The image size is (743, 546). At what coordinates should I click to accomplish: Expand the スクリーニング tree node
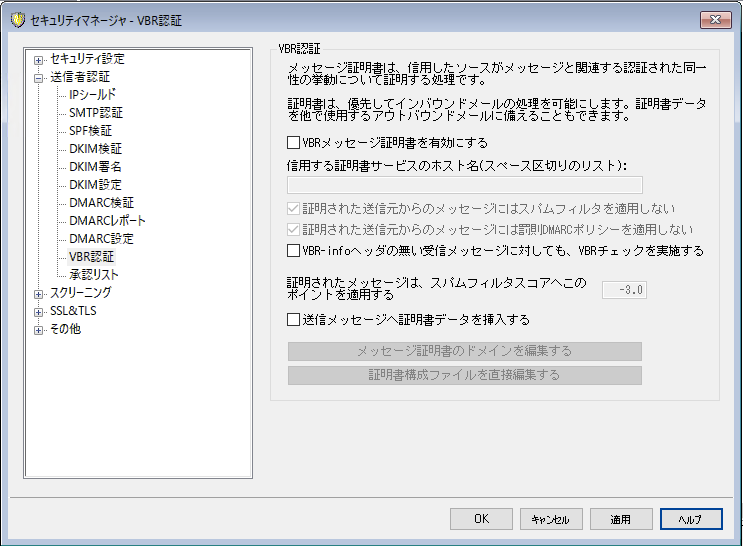38,294
